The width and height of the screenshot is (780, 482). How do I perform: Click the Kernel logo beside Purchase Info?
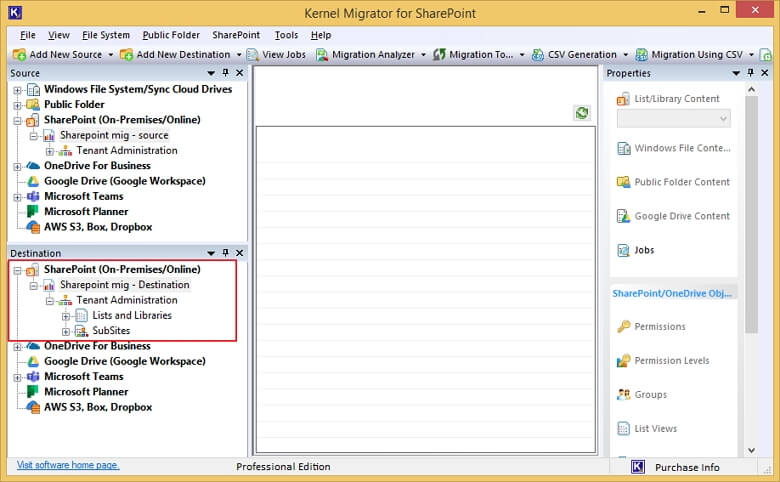click(638, 467)
